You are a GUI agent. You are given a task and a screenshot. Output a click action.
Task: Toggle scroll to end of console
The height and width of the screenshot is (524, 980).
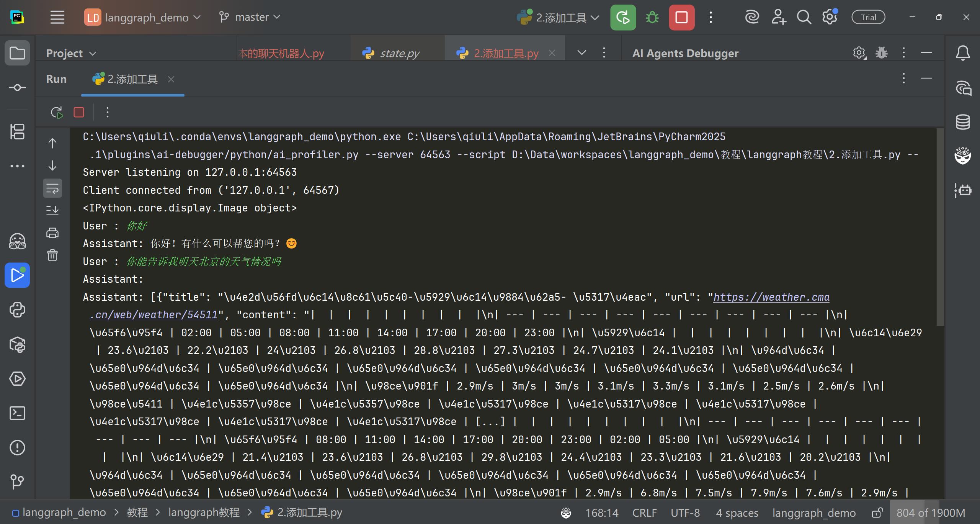(x=52, y=210)
